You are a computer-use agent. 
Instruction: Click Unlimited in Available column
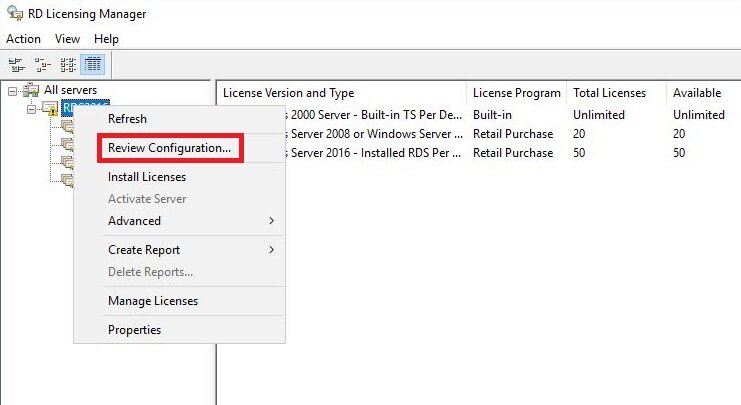point(698,115)
